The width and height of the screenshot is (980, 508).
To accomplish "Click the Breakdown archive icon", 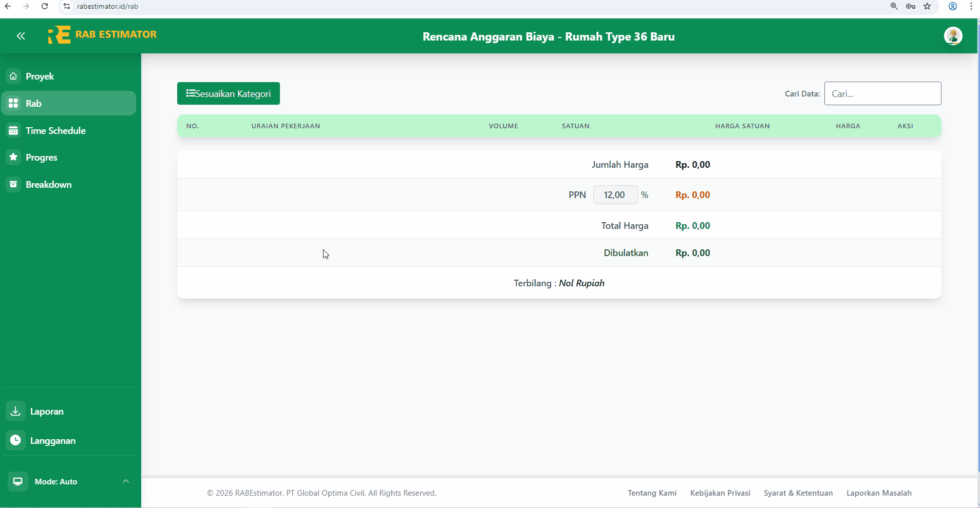I will tap(14, 184).
